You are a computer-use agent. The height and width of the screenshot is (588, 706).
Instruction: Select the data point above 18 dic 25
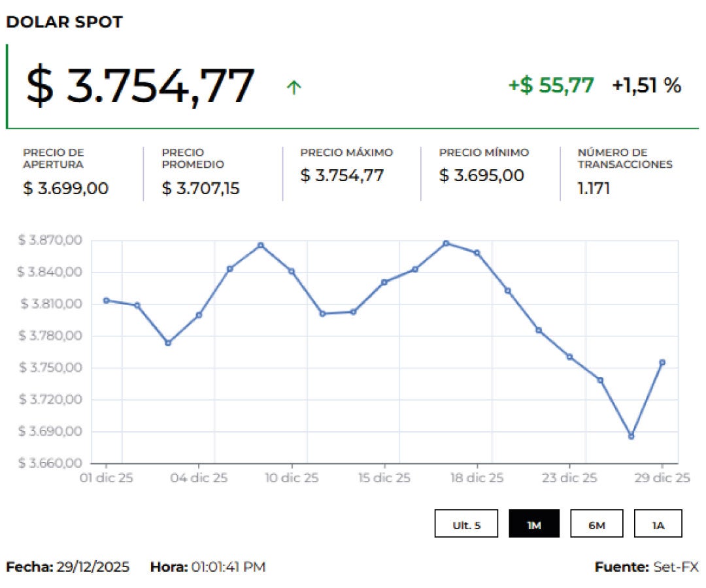click(x=477, y=253)
